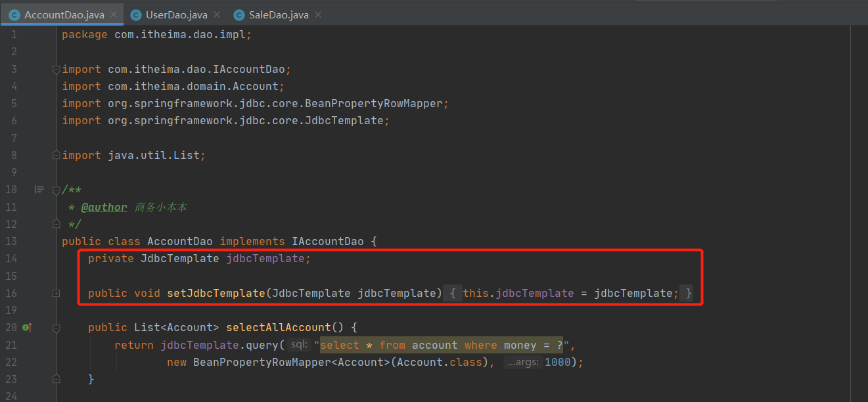The height and width of the screenshot is (402, 868).
Task: Click the author name '商务小本本'
Action: click(x=161, y=207)
